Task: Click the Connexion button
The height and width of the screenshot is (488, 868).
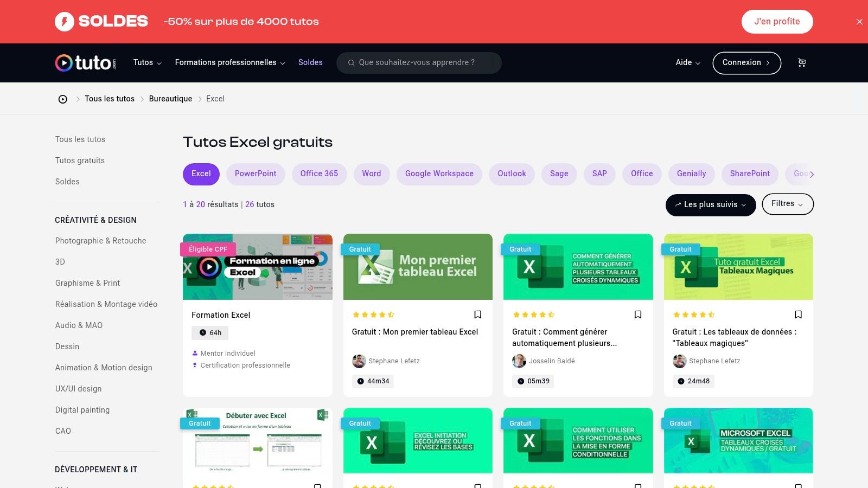Action: point(746,63)
